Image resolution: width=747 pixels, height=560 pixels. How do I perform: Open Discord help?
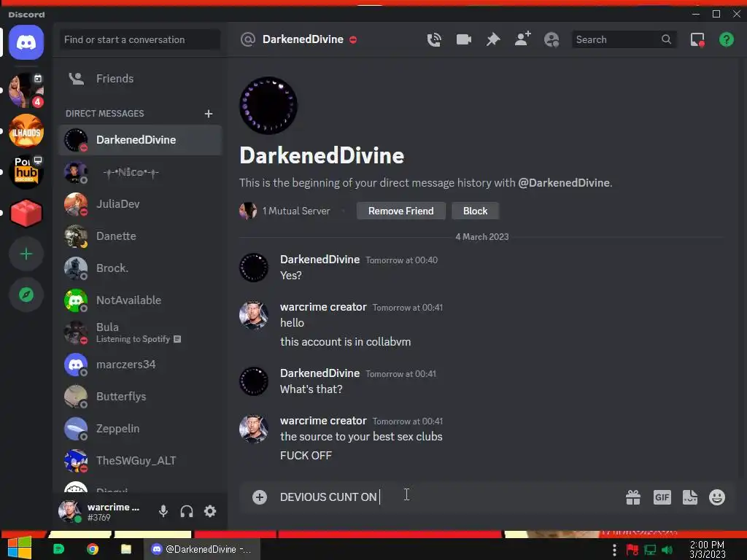click(x=727, y=39)
